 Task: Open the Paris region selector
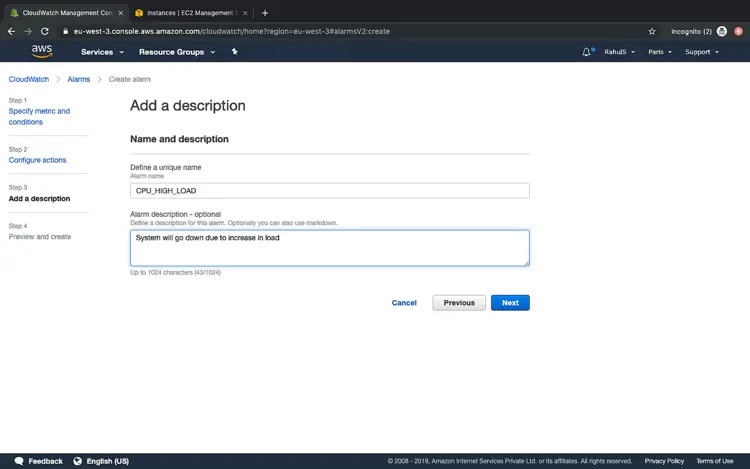point(659,52)
